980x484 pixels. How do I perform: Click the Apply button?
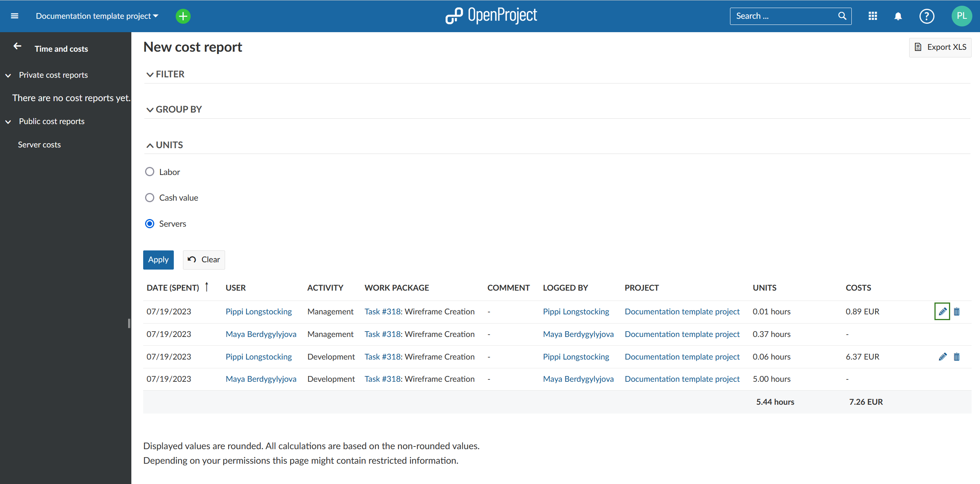(x=158, y=260)
